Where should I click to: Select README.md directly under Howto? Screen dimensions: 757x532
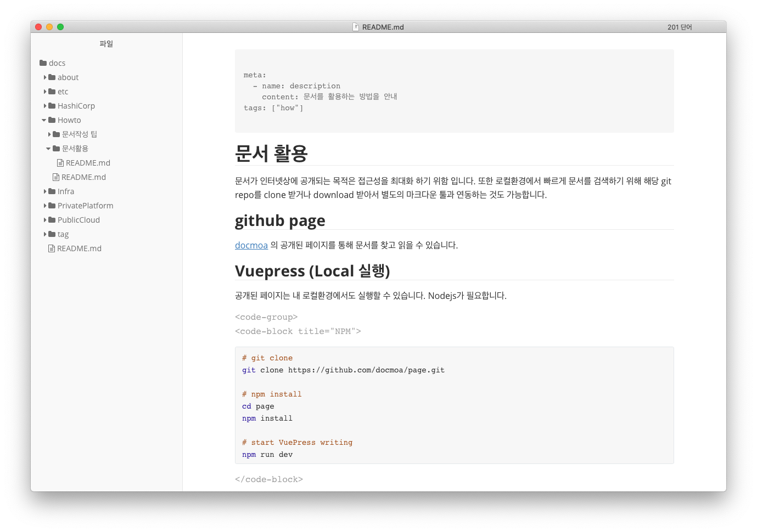(83, 177)
